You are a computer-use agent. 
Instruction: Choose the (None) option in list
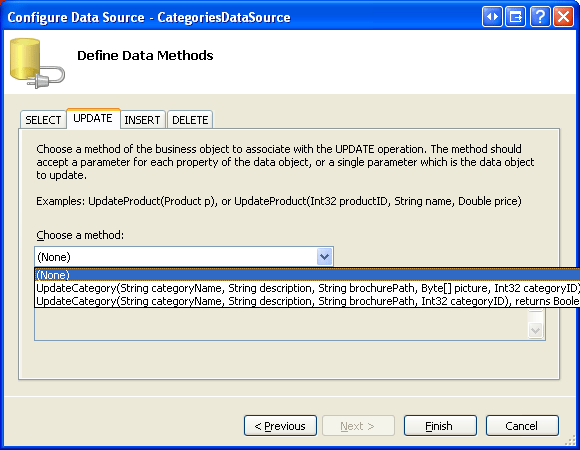pos(307,275)
